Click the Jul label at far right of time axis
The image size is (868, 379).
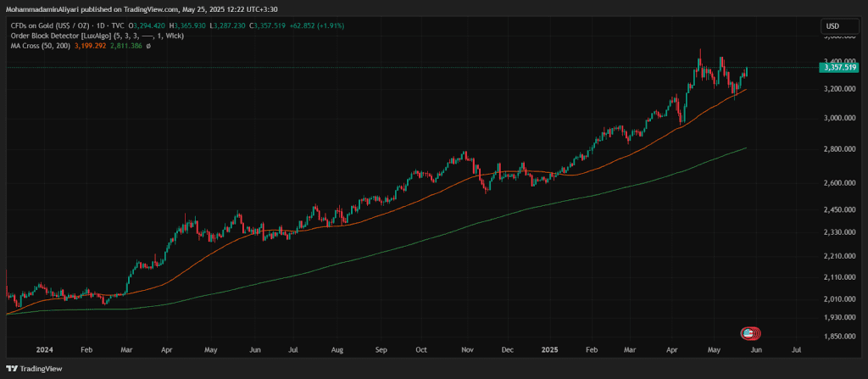pyautogui.click(x=796, y=348)
